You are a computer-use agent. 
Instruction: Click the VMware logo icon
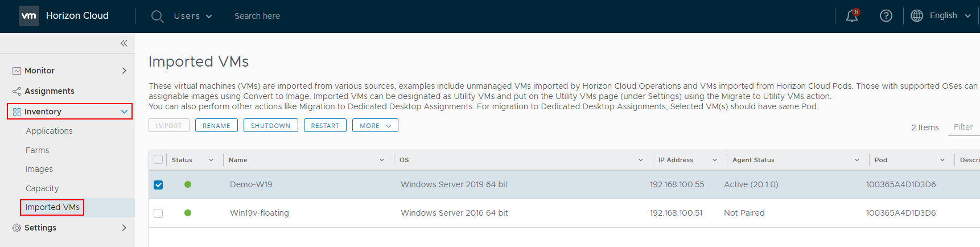pos(29,16)
